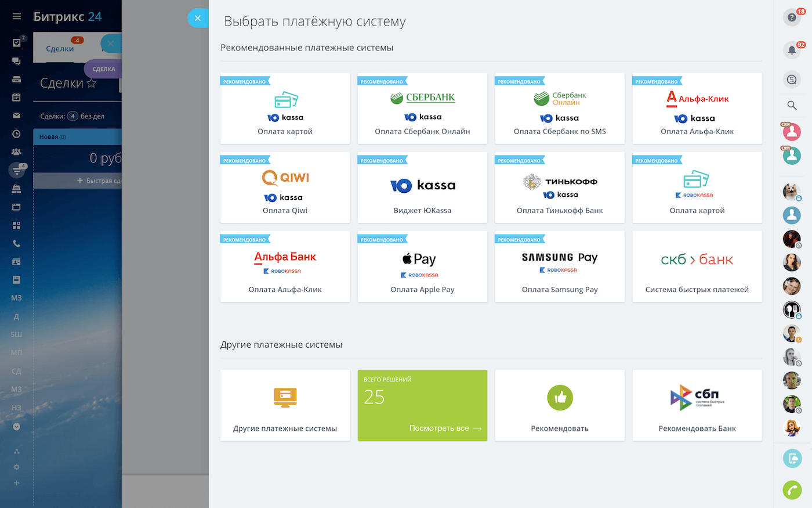The image size is (812, 508).
Task: Open the hamburger menu in the top-left corner
Action: pos(17,17)
